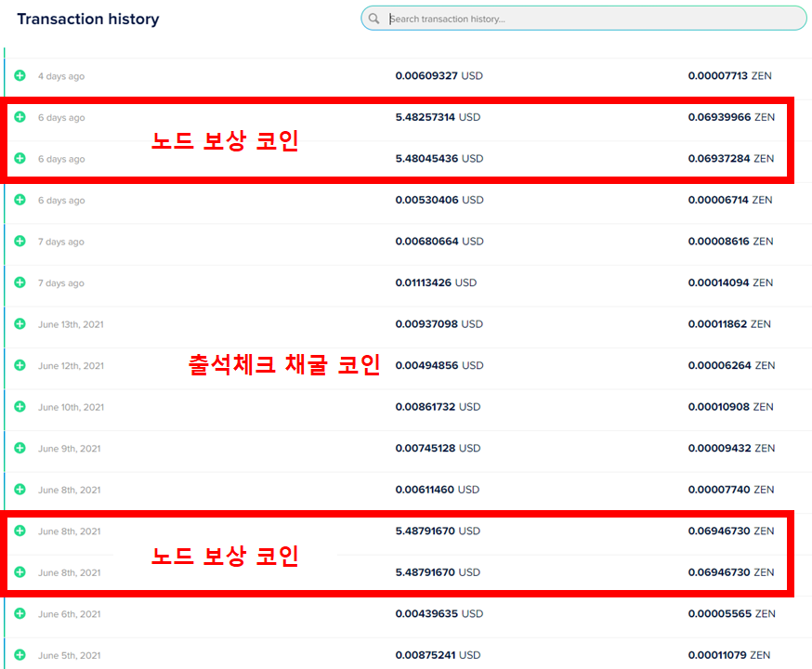Click the value 0.06937284 ZEN

[x=731, y=159]
